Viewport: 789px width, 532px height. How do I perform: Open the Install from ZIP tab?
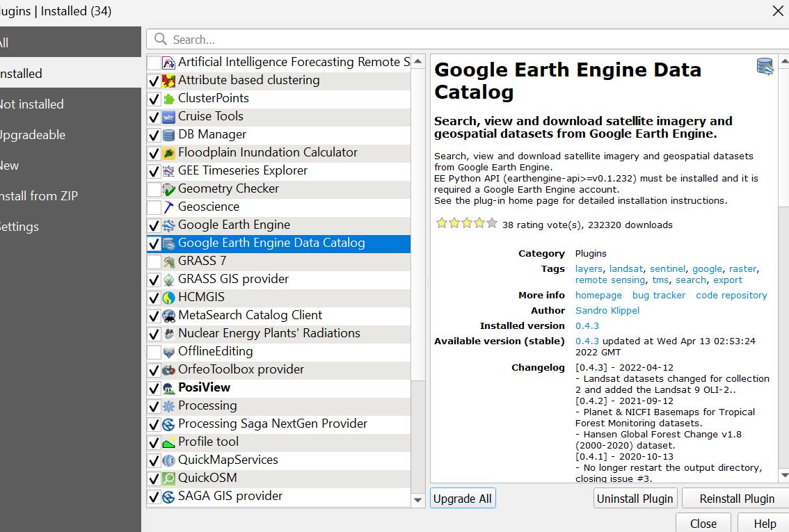38,196
